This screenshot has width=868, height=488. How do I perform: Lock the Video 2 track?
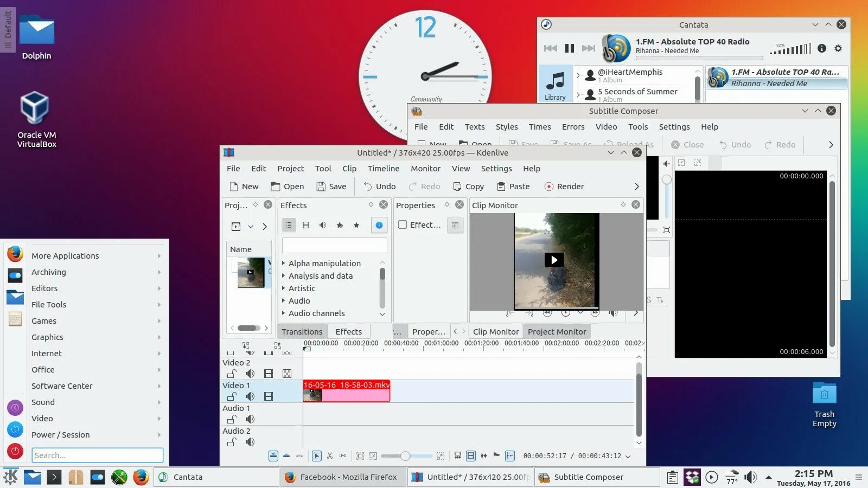pos(232,373)
